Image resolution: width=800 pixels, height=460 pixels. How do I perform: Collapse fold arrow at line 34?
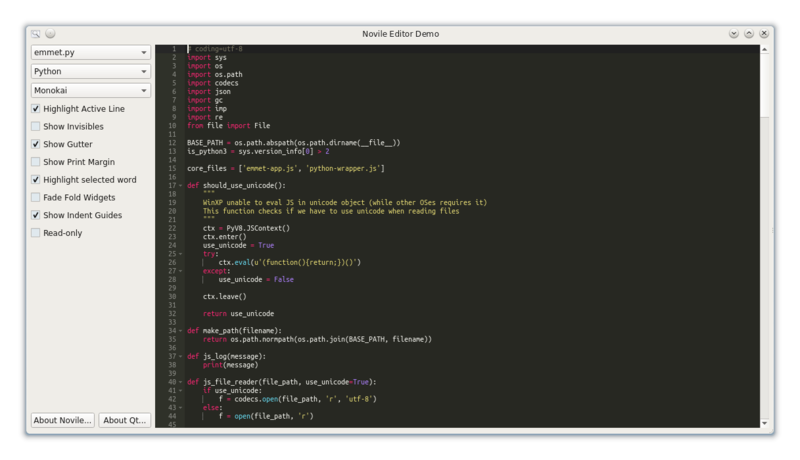point(181,331)
